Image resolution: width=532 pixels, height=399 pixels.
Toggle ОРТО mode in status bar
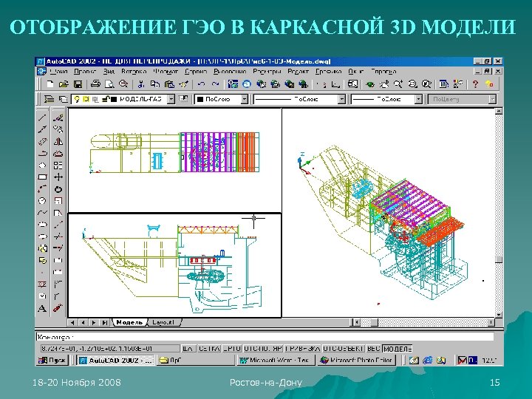233,349
